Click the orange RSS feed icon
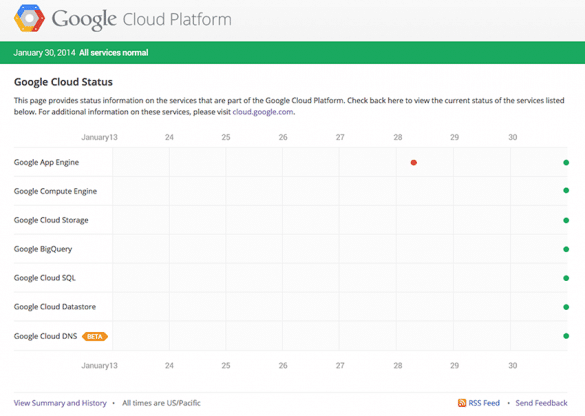 [462, 403]
